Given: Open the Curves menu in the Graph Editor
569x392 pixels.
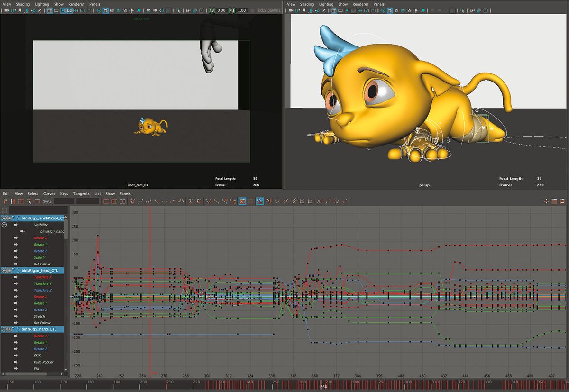Looking at the screenshot, I should (49, 193).
